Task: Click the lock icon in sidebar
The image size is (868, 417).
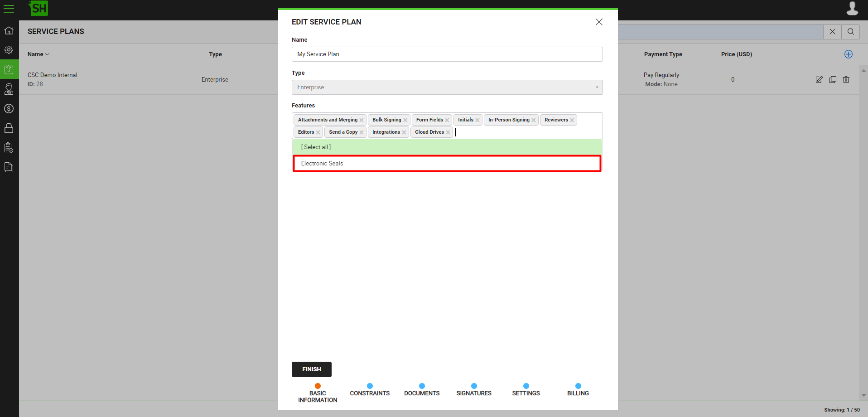Action: click(x=9, y=128)
